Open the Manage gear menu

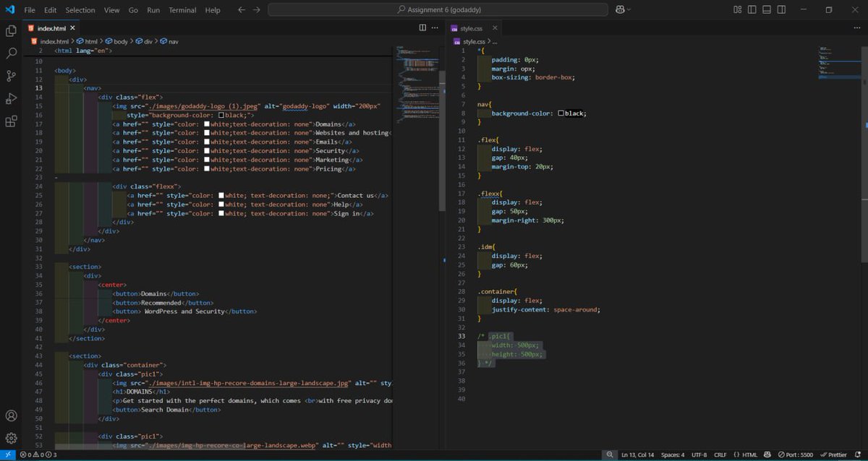(11, 438)
